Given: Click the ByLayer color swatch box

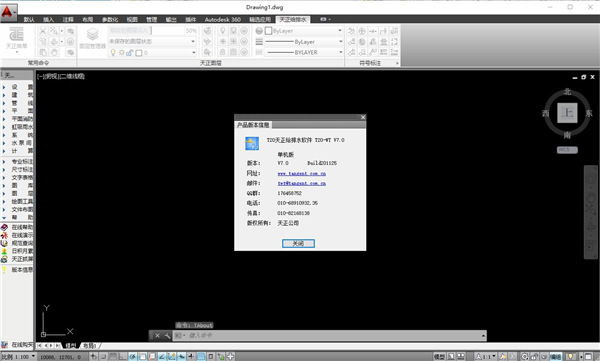Looking at the screenshot, I should (x=269, y=31).
